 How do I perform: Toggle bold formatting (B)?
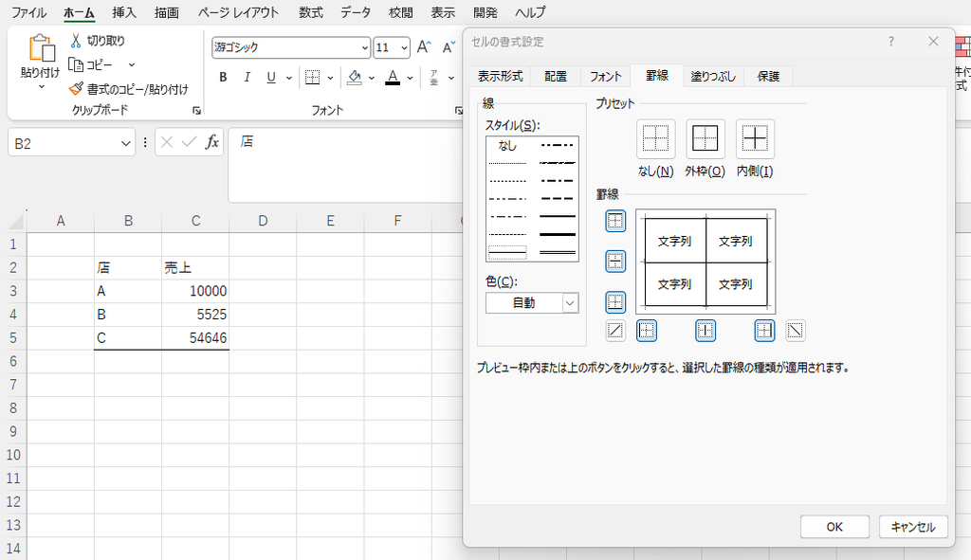(x=223, y=78)
